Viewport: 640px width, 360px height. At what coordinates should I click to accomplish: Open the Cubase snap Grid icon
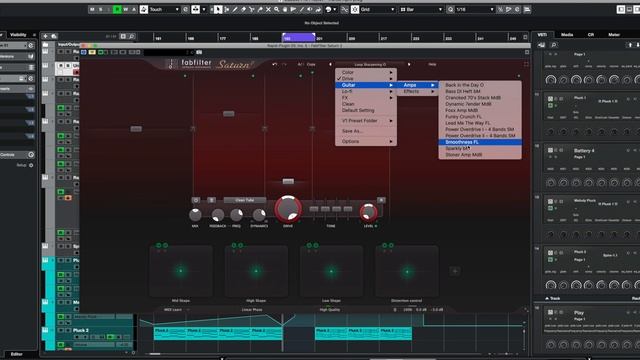pyautogui.click(x=355, y=9)
